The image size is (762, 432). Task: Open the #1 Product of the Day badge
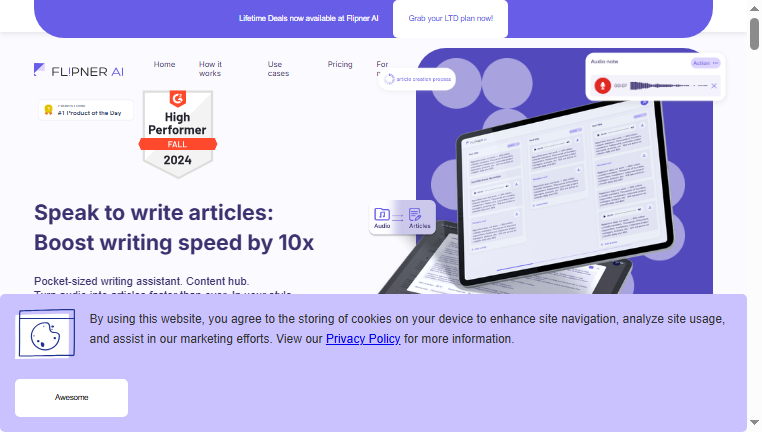[x=86, y=110]
